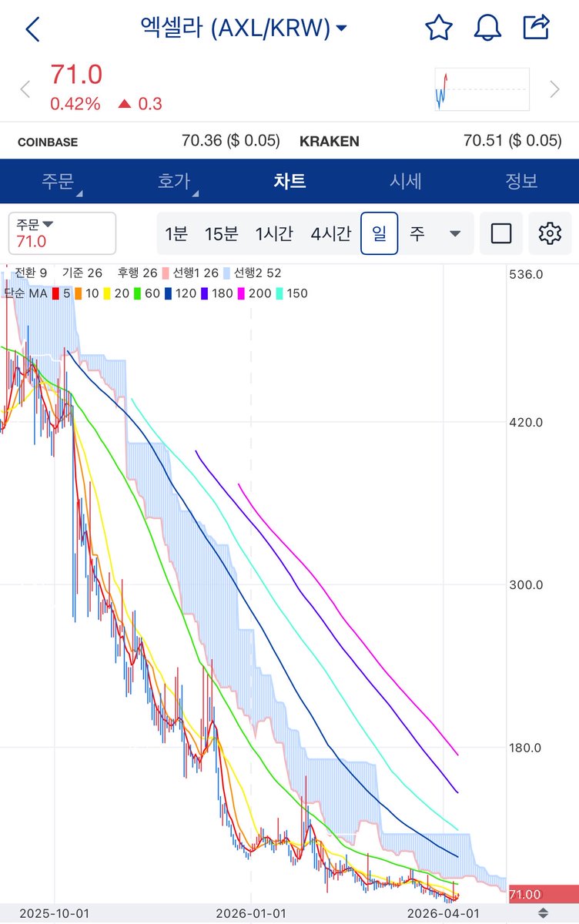Click the KRAKEN price 70.51
The image size is (579, 924).
click(x=513, y=141)
